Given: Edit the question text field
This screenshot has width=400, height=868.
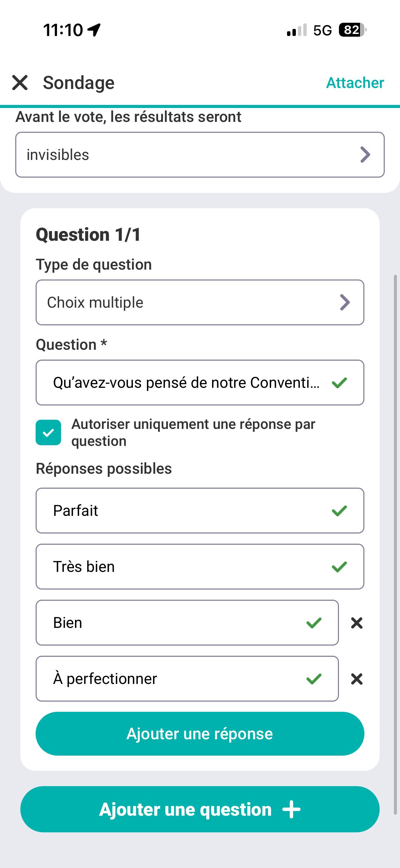Looking at the screenshot, I should [186, 383].
